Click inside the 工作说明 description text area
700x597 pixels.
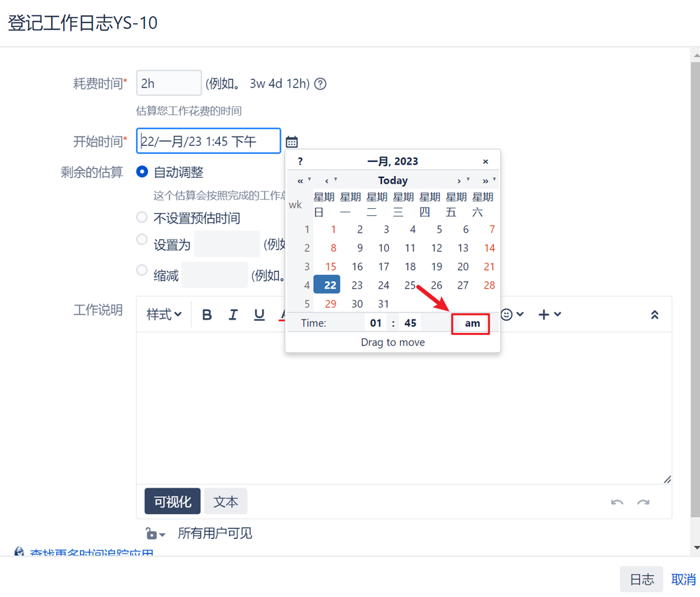[x=404, y=408]
